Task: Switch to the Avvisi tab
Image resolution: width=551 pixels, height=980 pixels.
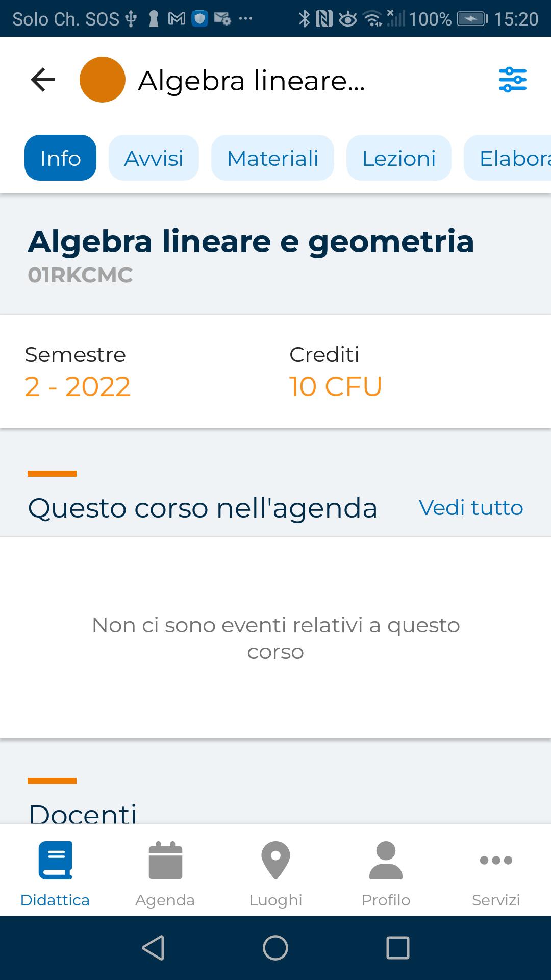Action: [x=154, y=158]
